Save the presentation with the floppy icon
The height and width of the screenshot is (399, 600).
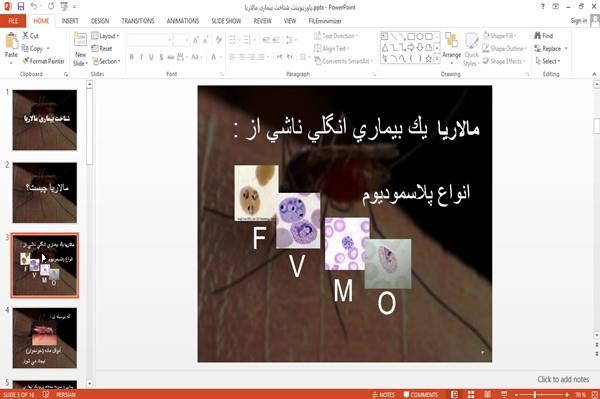pos(21,7)
